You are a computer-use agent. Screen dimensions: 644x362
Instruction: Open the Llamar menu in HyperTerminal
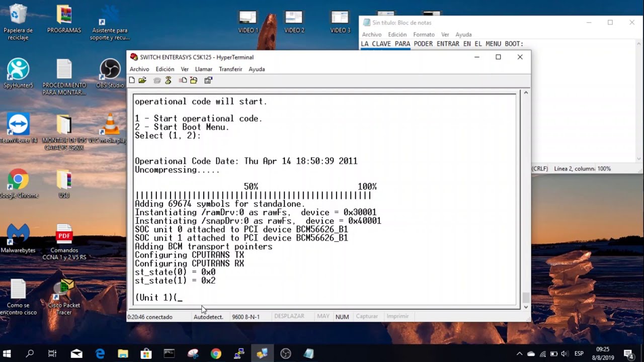[x=204, y=69]
